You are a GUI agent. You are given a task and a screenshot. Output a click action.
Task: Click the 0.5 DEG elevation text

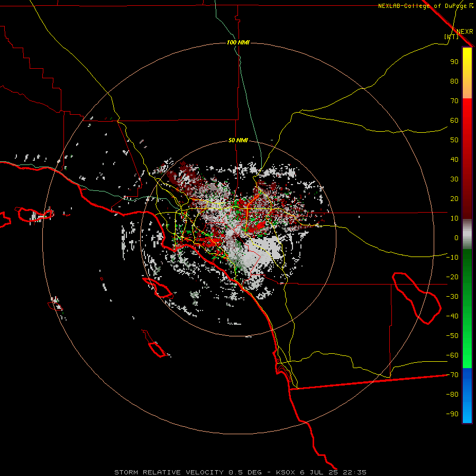245,472
